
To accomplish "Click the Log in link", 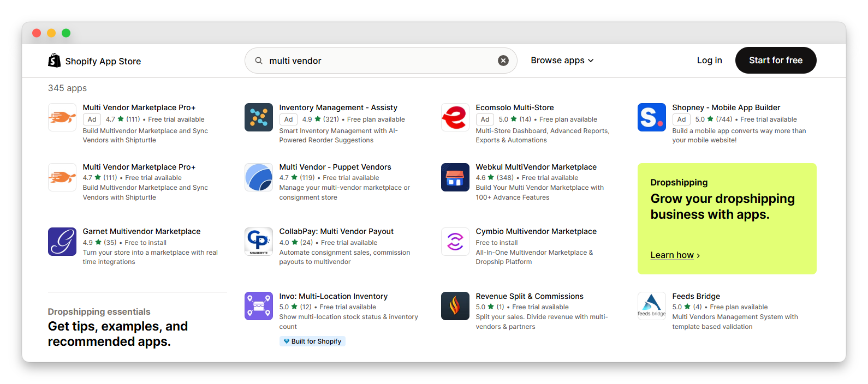I will point(709,61).
